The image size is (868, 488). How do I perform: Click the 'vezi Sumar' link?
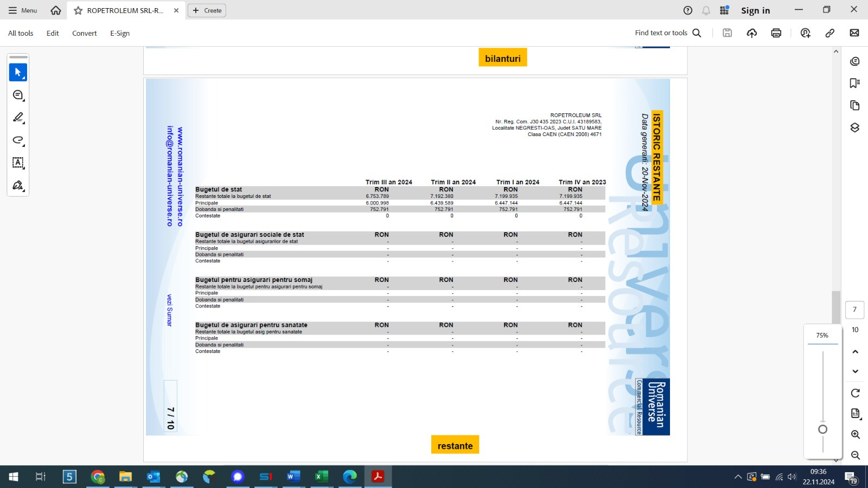(169, 310)
